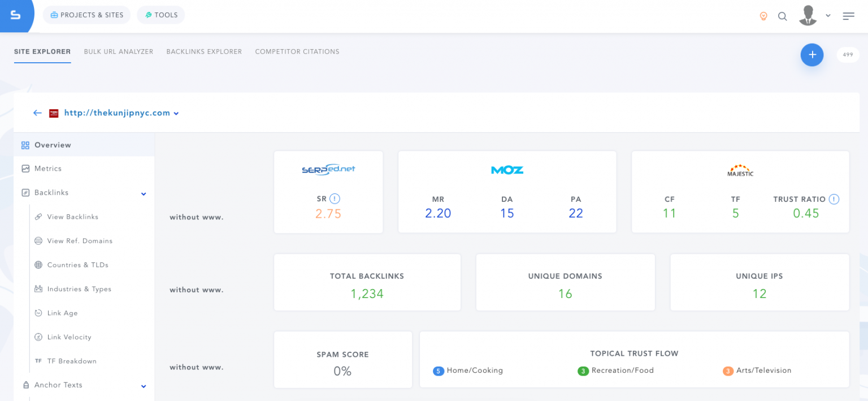868x401 pixels.
Task: Click the Metrics chart icon
Action: tap(25, 169)
